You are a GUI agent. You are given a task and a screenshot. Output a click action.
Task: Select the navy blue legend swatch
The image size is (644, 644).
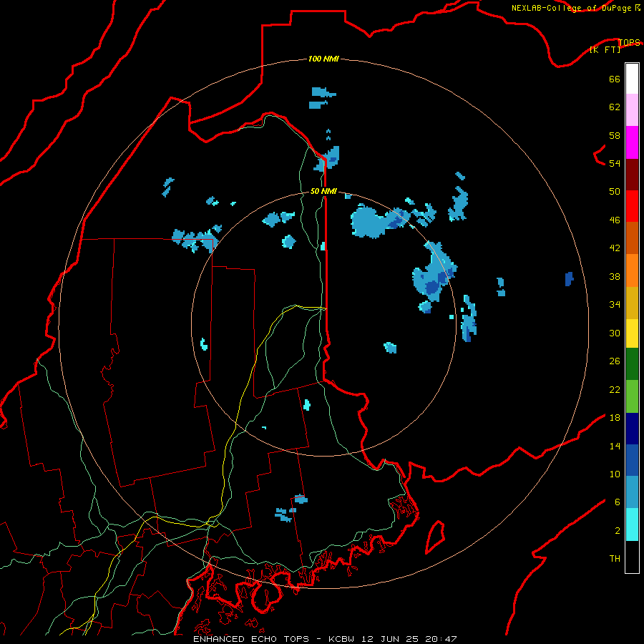(x=632, y=429)
